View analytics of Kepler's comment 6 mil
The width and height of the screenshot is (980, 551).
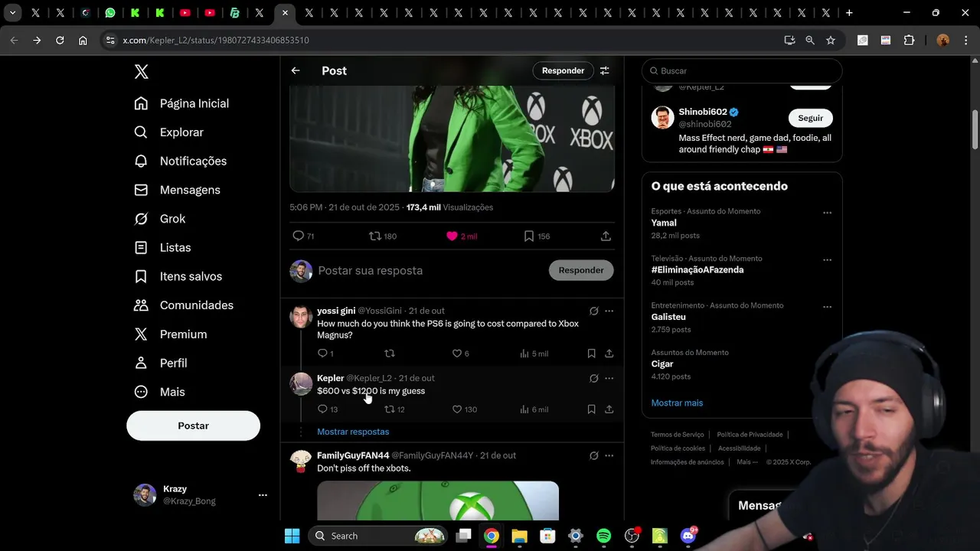click(x=534, y=409)
